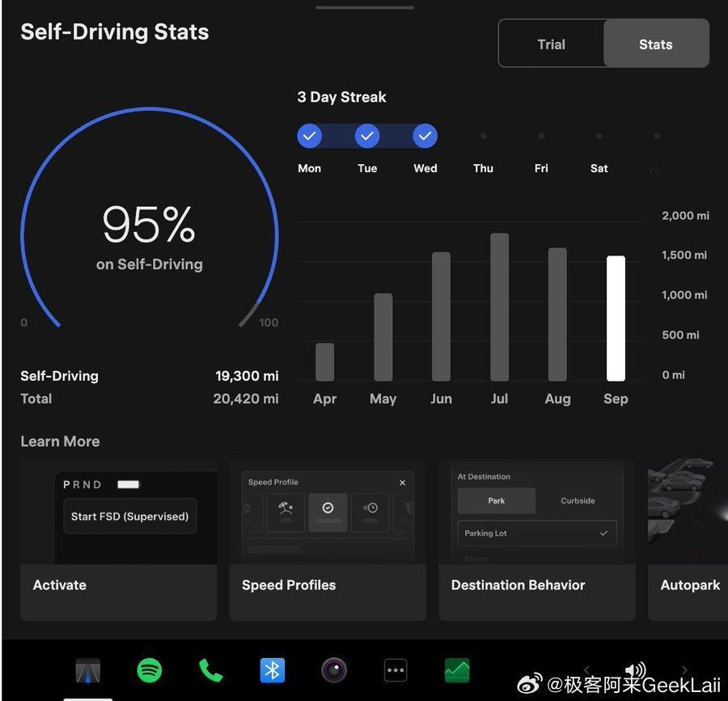Click Friday's empty streak dot

point(541,136)
